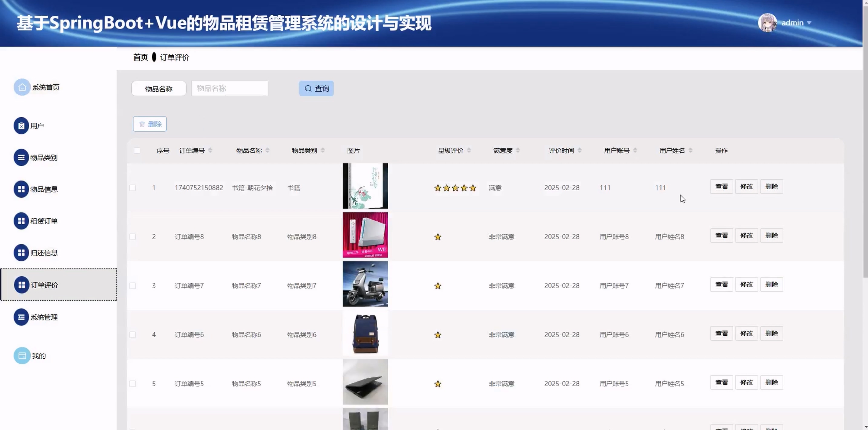
Task: Click the 物品信息 grid icon
Action: (x=21, y=189)
